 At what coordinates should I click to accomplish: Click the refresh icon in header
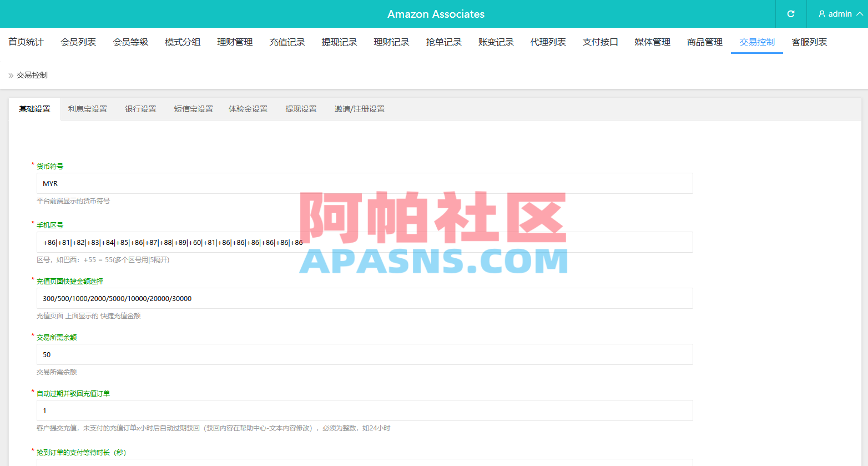coord(791,14)
